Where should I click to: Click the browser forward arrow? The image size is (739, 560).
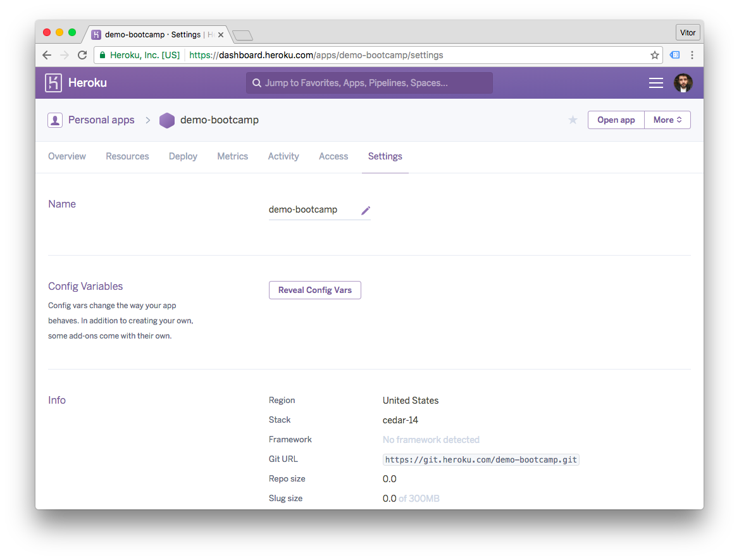pyautogui.click(x=65, y=55)
